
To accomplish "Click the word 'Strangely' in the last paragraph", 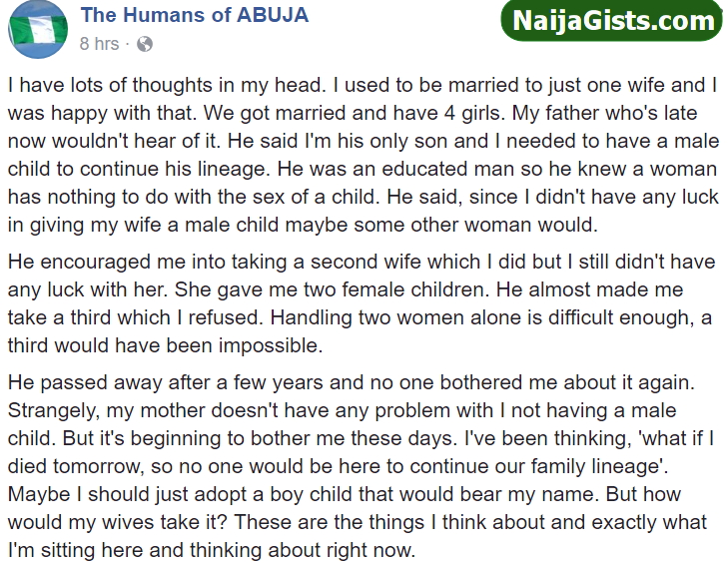I will [x=50, y=410].
